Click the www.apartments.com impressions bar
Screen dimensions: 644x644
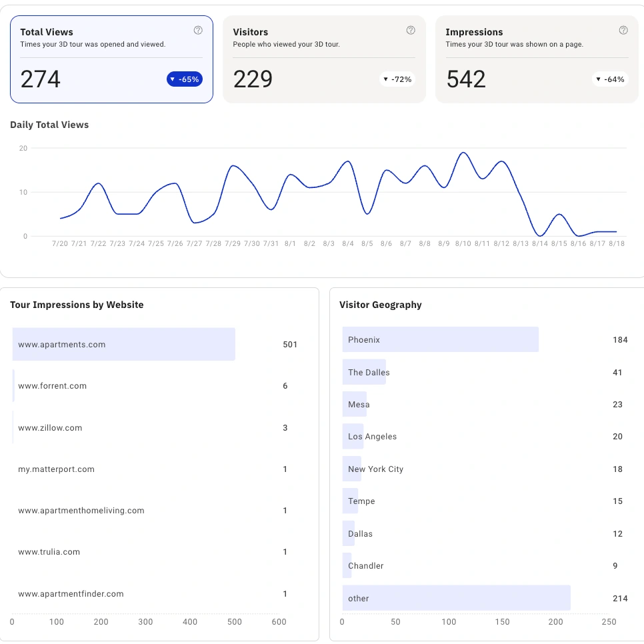click(124, 345)
